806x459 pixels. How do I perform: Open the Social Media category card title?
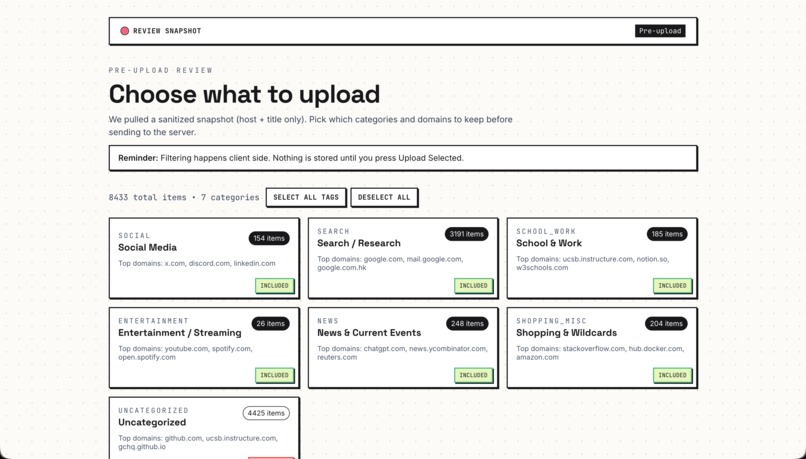point(148,247)
